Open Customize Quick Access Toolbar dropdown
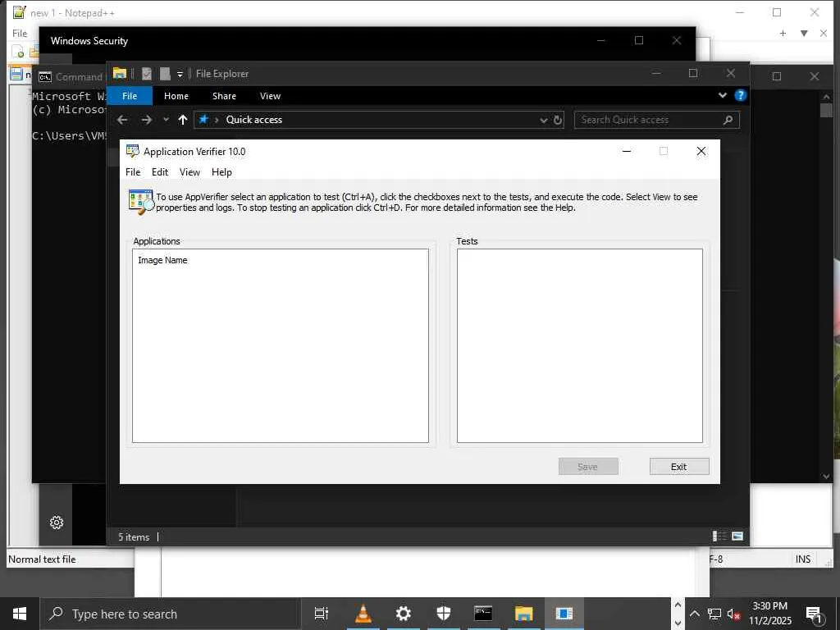 180,74
